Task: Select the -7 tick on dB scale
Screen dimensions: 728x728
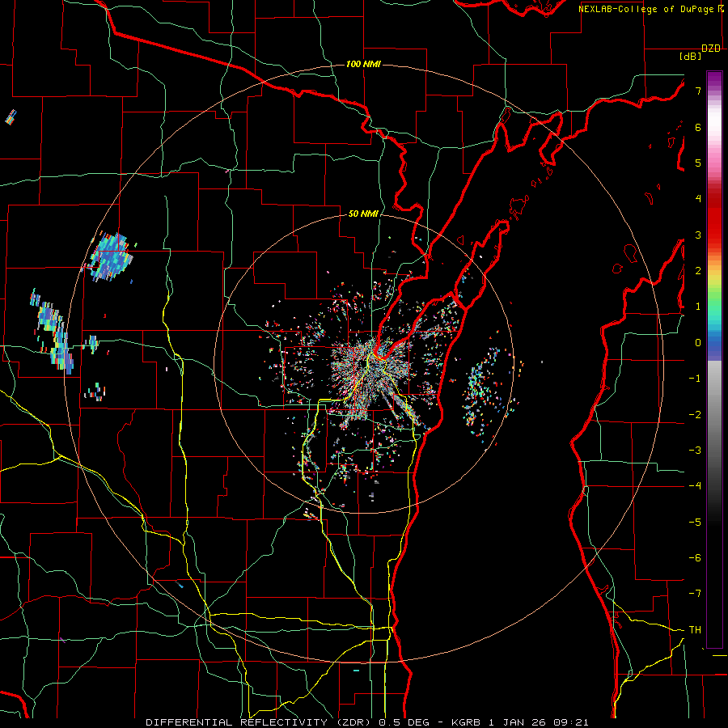Action: tap(695, 594)
